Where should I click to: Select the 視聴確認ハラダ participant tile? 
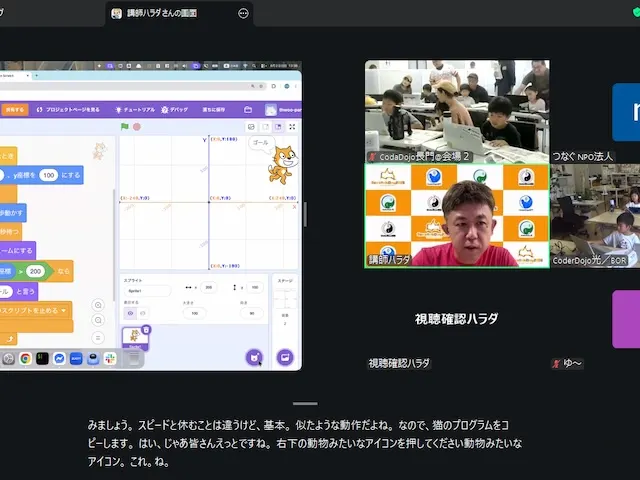(x=457, y=319)
